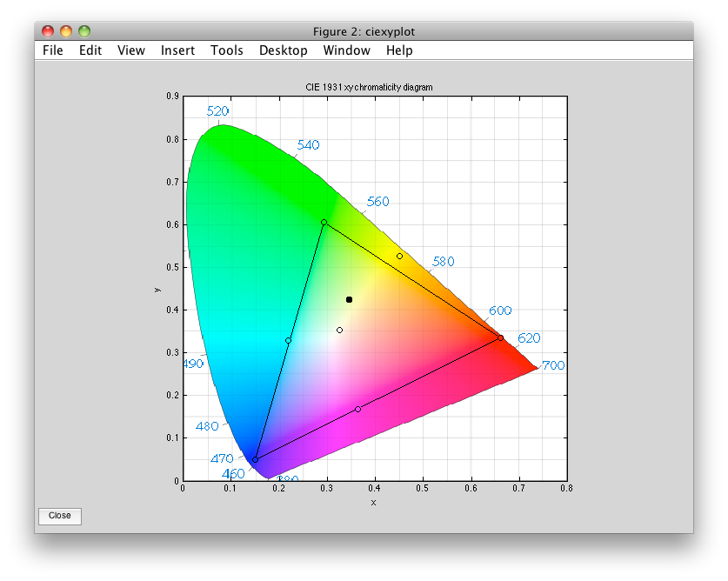728x581 pixels.
Task: Open the Edit menu
Action: 90,50
